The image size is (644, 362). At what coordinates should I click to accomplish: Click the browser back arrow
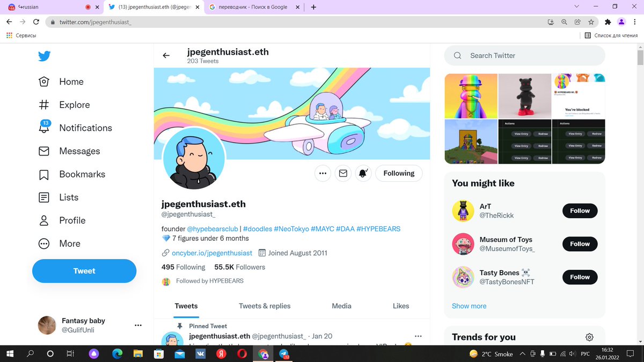tap(9, 22)
